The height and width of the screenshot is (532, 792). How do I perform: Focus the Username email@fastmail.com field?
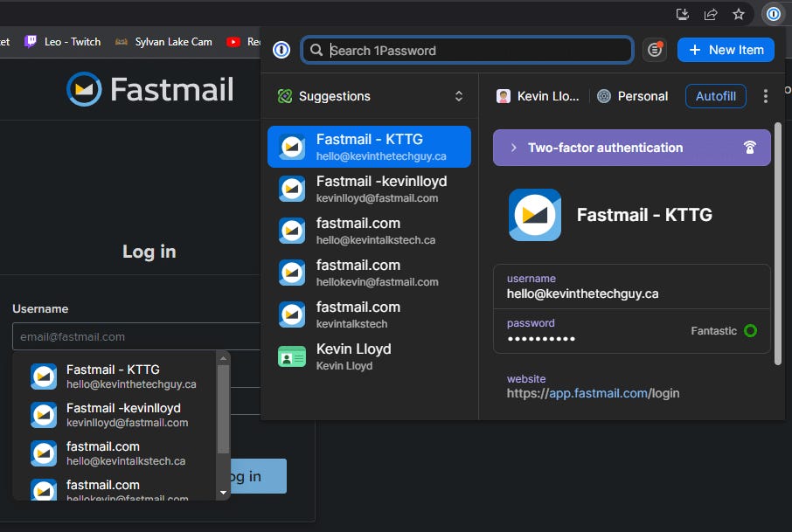(x=136, y=336)
